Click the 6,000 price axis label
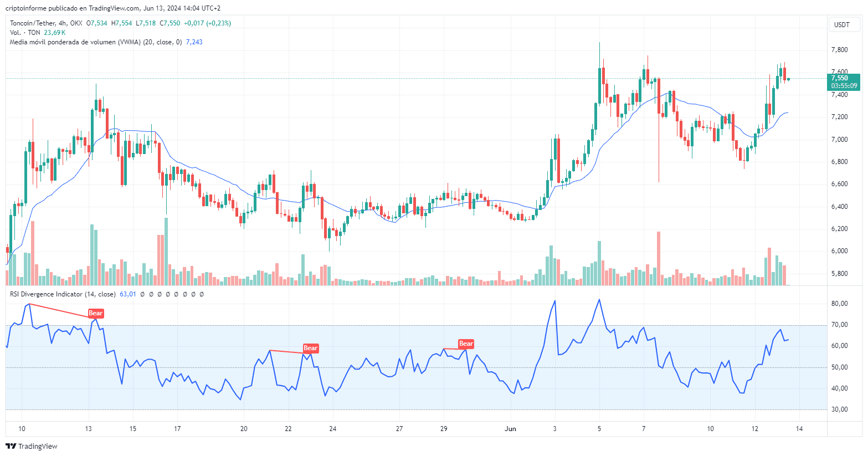 tap(839, 251)
